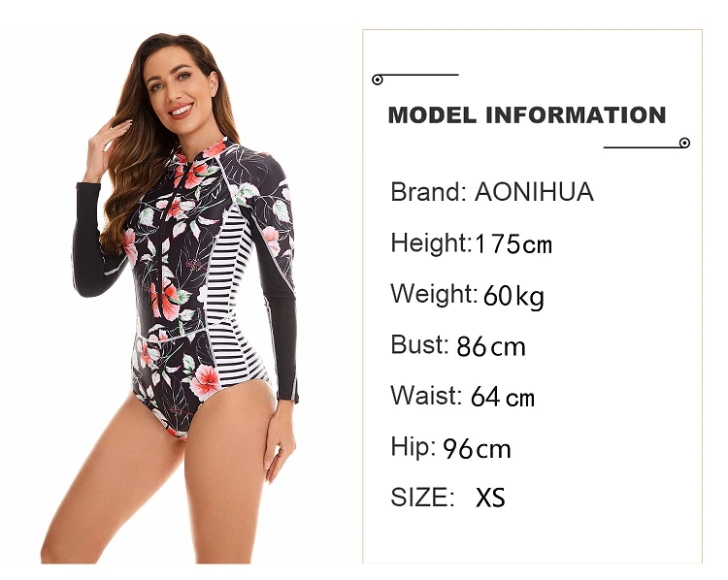Click the MODEL INFORMATION heading
The width and height of the screenshot is (728, 580).
coord(527,115)
